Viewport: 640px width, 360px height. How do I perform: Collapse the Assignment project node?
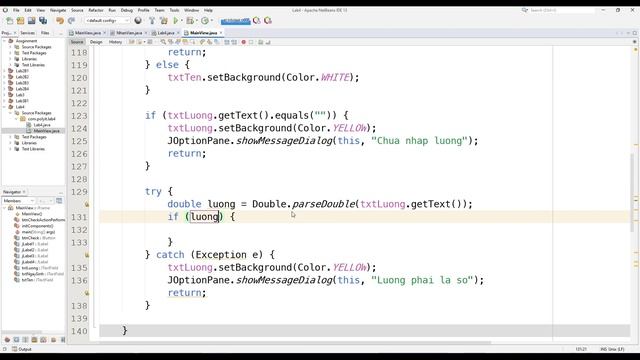click(4, 41)
